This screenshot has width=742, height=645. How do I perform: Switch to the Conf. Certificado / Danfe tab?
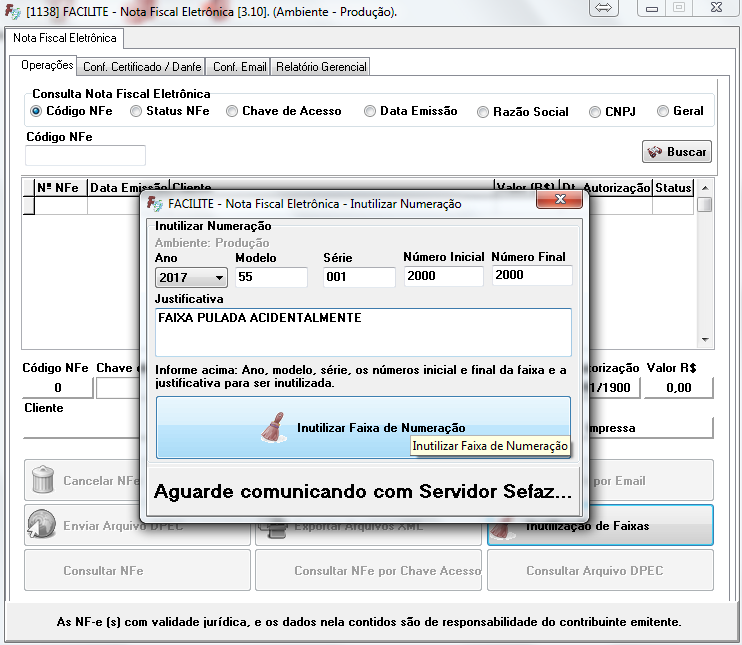[142, 67]
